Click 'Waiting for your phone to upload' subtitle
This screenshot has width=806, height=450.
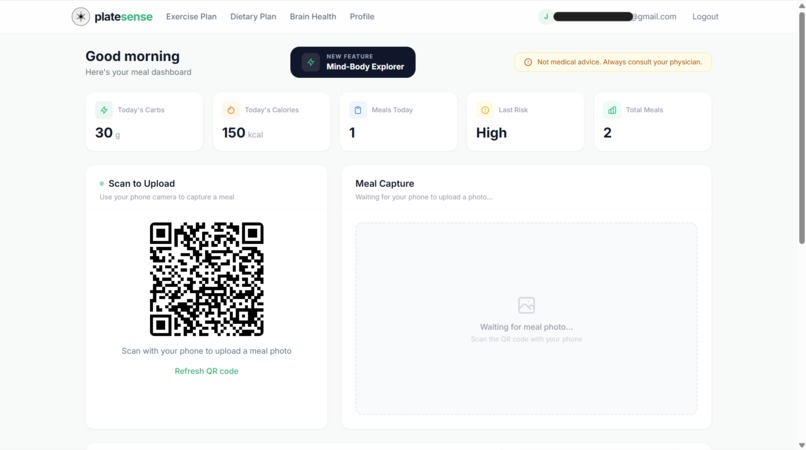pos(424,197)
